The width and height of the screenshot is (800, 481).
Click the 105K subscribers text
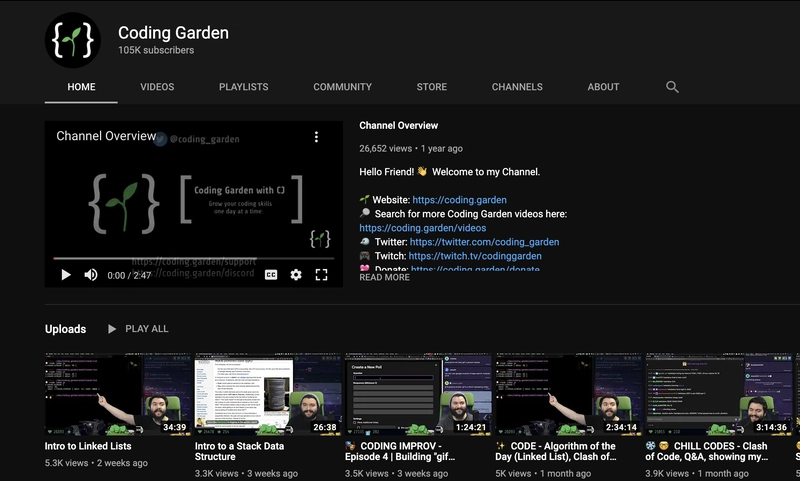156,50
